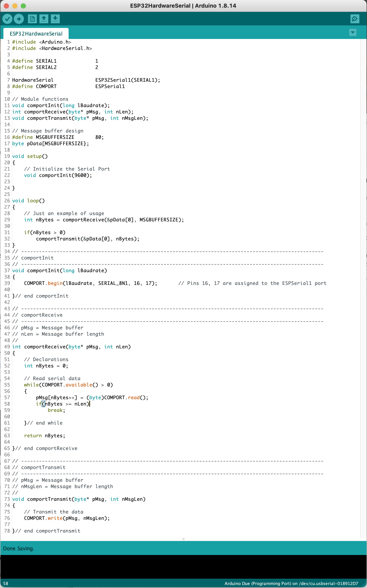The height and width of the screenshot is (588, 367).
Task: Click the "Done Saving." status message
Action: [18, 548]
